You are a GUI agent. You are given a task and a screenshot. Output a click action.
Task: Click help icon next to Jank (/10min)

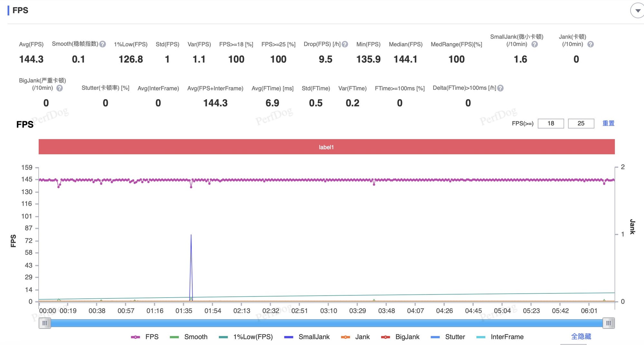click(591, 44)
